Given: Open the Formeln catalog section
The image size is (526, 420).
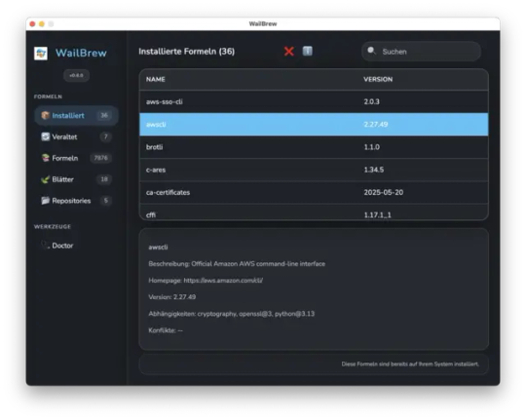Looking at the screenshot, I should click(77, 158).
